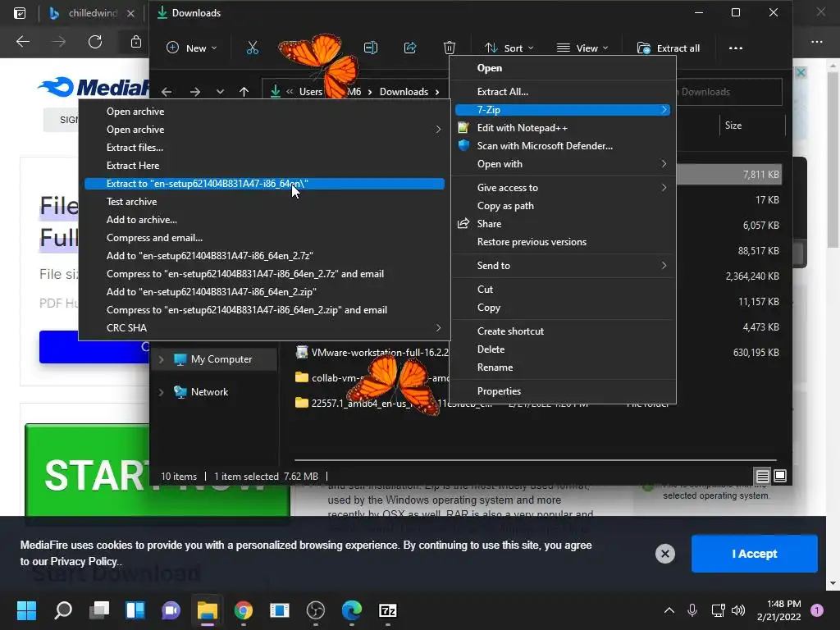Expand My Computer in navigation pane

(x=162, y=359)
